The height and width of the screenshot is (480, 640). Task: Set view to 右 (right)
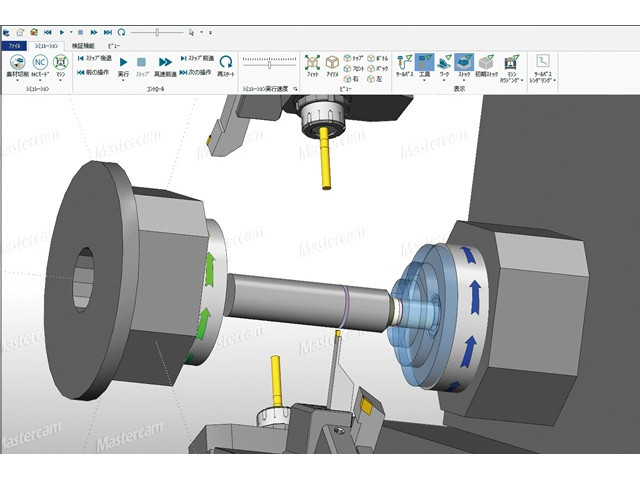351,79
